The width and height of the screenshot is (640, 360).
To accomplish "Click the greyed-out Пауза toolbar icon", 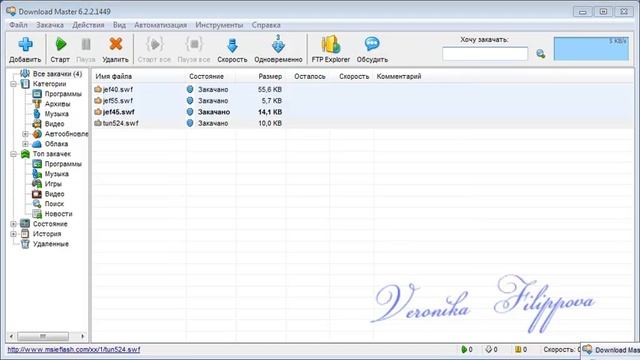I will click(86, 44).
